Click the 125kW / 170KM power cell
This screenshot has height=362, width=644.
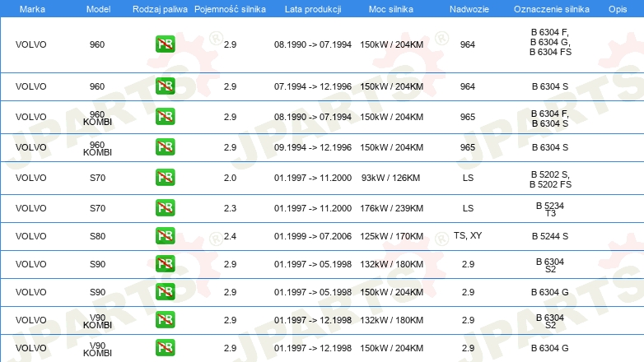click(391, 236)
